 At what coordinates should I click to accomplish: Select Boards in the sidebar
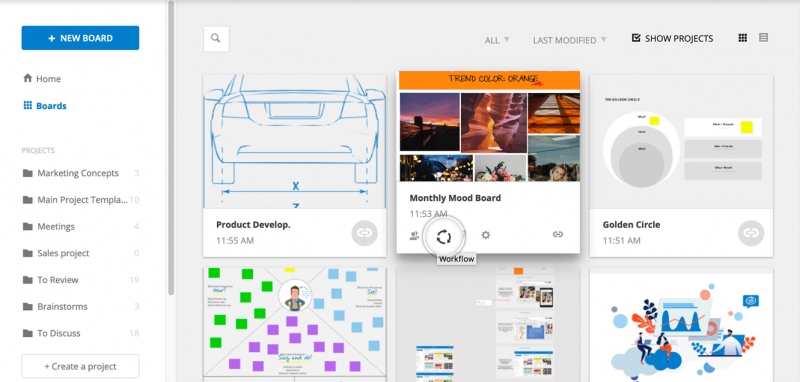45,106
